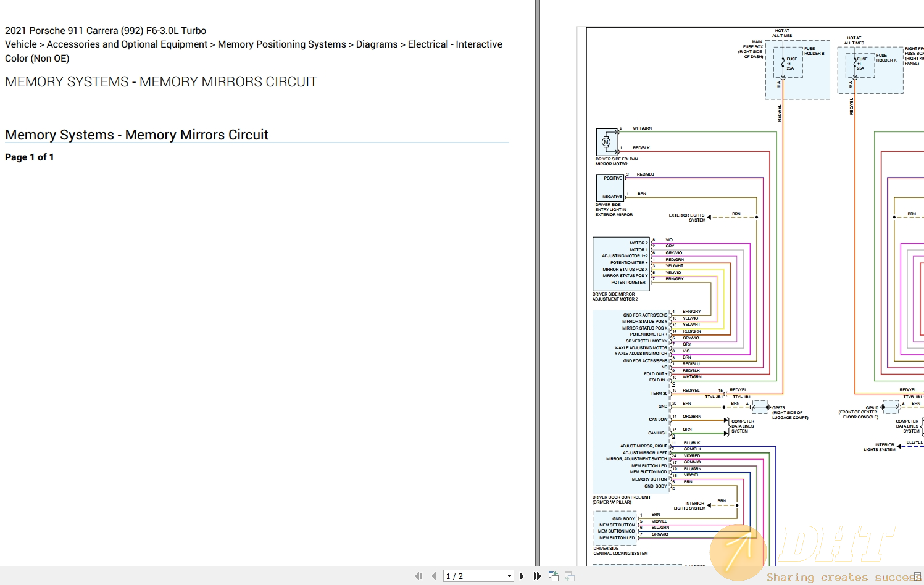
Task: Click the 'TTVR-1B1' connector label
Action: click(x=912, y=397)
